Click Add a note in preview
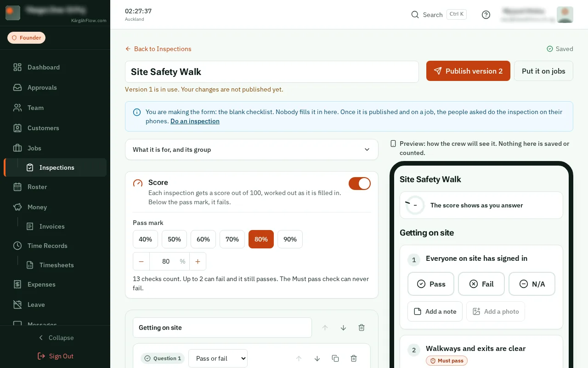This screenshot has width=588, height=368. click(435, 311)
